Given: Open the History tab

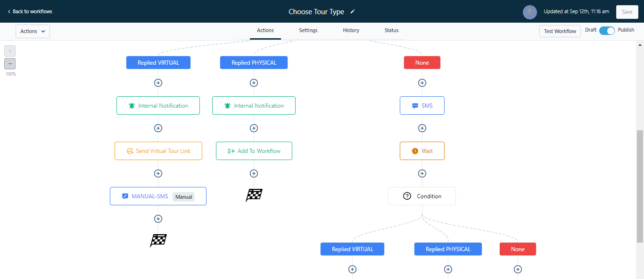Looking at the screenshot, I should point(351,31).
